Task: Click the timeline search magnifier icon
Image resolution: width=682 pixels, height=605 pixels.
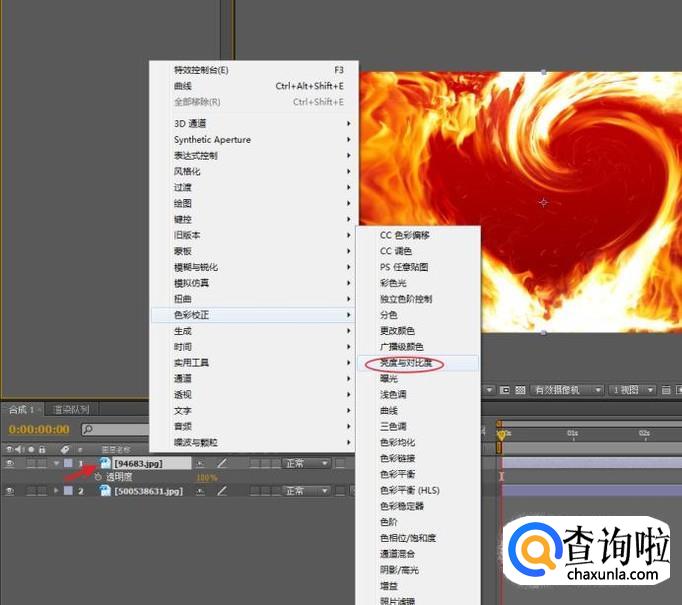Action: click(89, 430)
